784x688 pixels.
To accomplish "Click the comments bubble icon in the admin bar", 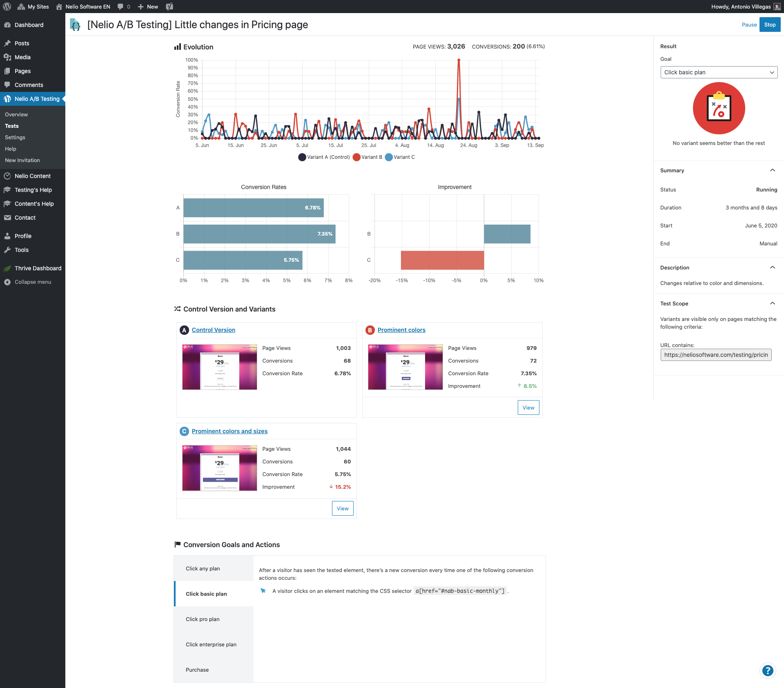I will tap(120, 7).
